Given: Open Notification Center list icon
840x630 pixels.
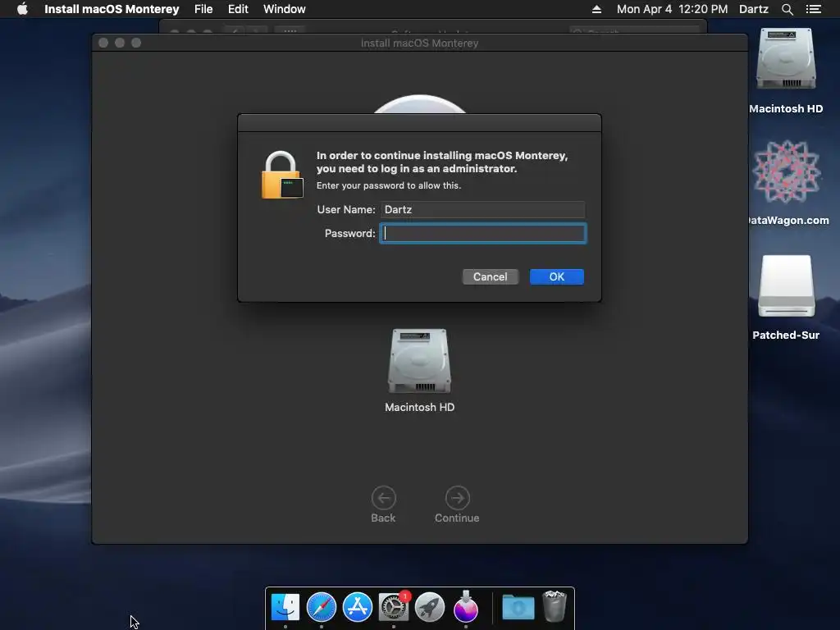Looking at the screenshot, I should click(813, 9).
